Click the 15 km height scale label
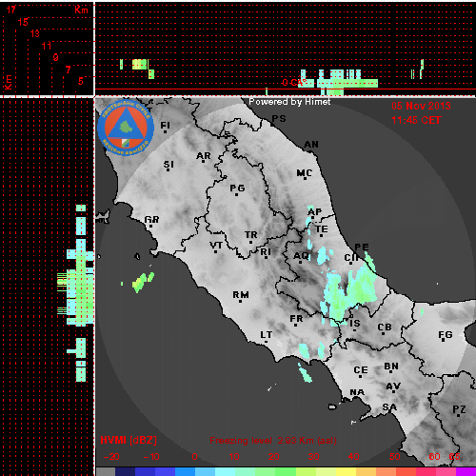The image size is (476, 476). [x=23, y=22]
